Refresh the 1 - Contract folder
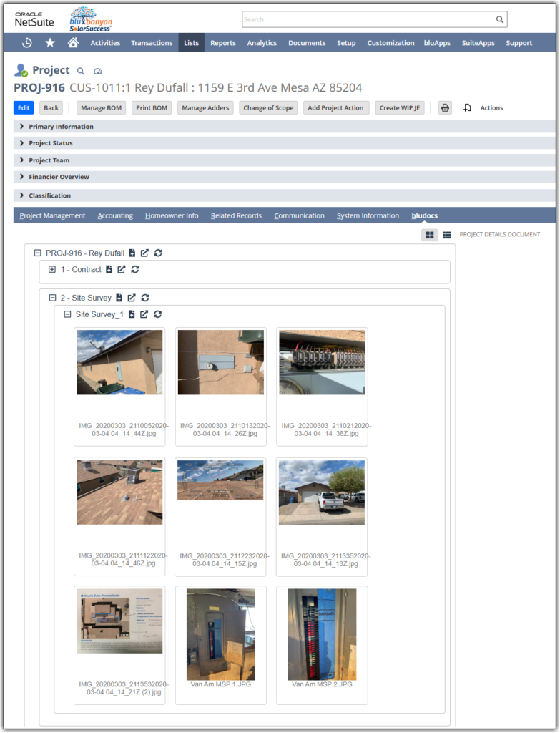This screenshot has height=733, width=560. (x=135, y=269)
